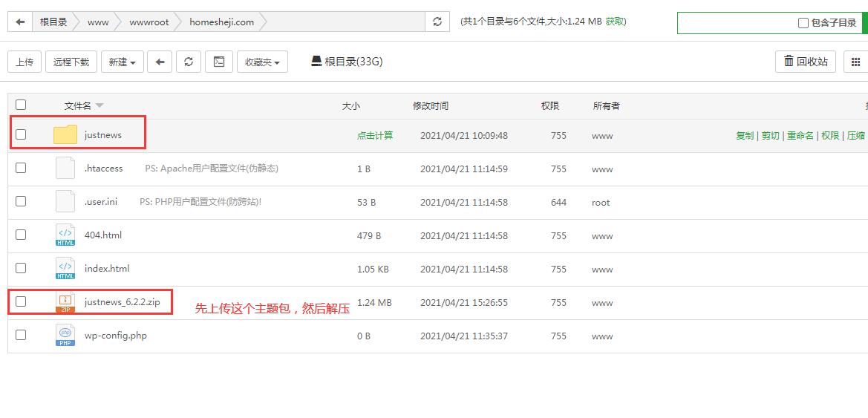Click the toolbar refresh icon button

188,62
